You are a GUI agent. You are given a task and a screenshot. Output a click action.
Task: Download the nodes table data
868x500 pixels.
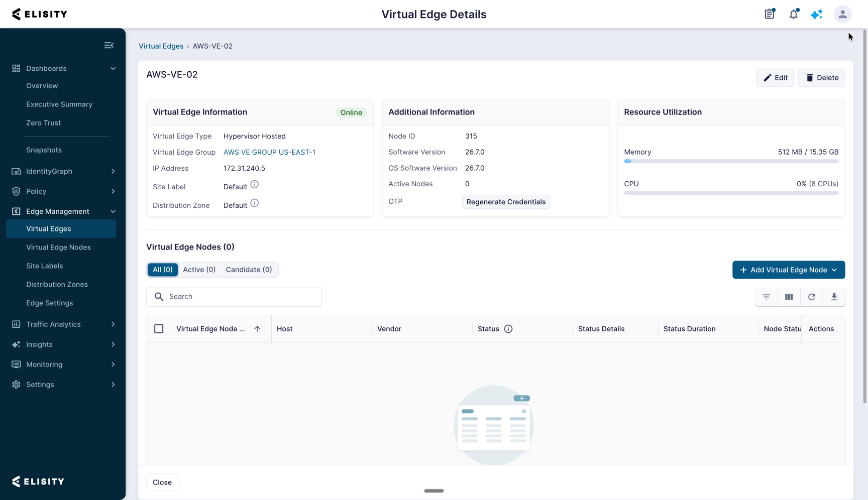click(x=834, y=297)
